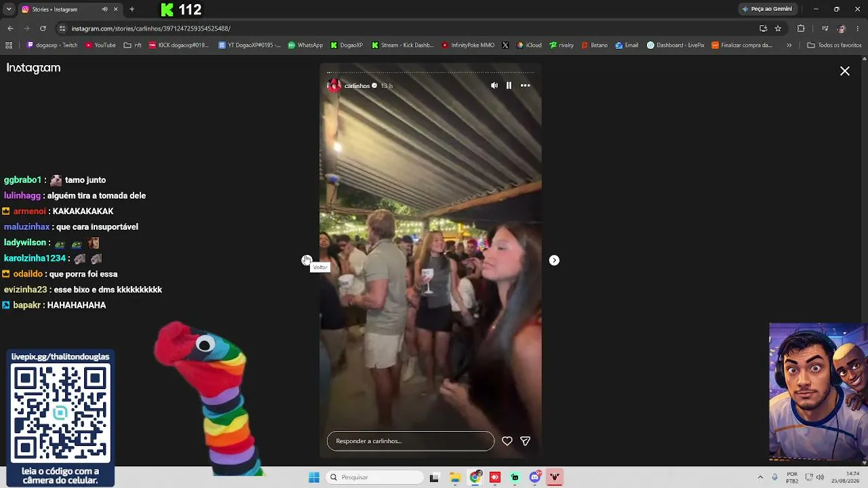Viewport: 868px width, 488px height.
Task: Open the Google apps grid shortcut
Action: (x=9, y=45)
